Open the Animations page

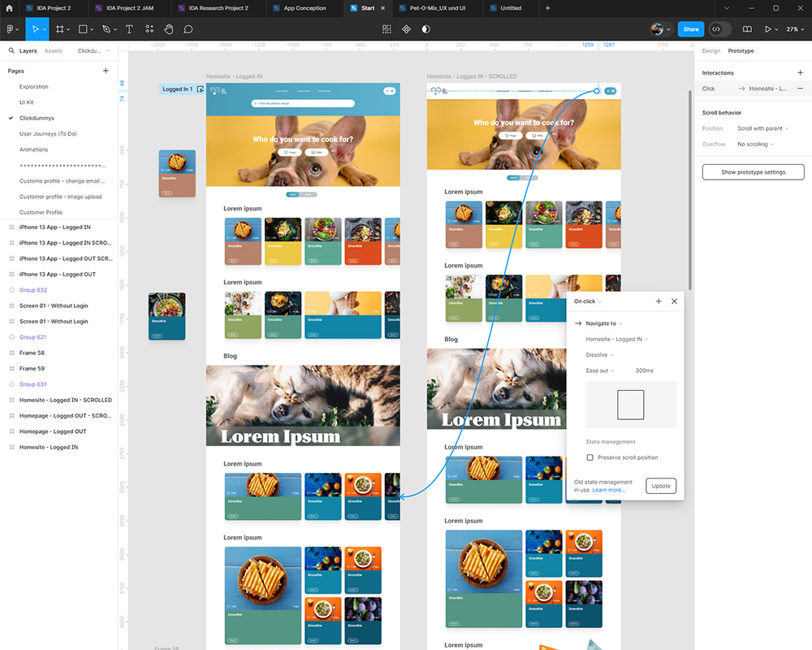33,149
